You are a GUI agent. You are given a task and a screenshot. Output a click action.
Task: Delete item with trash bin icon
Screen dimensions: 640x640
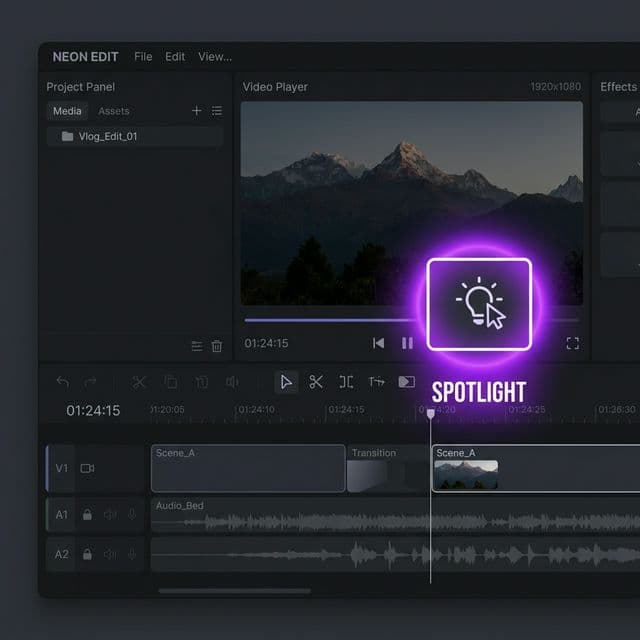[x=217, y=346]
